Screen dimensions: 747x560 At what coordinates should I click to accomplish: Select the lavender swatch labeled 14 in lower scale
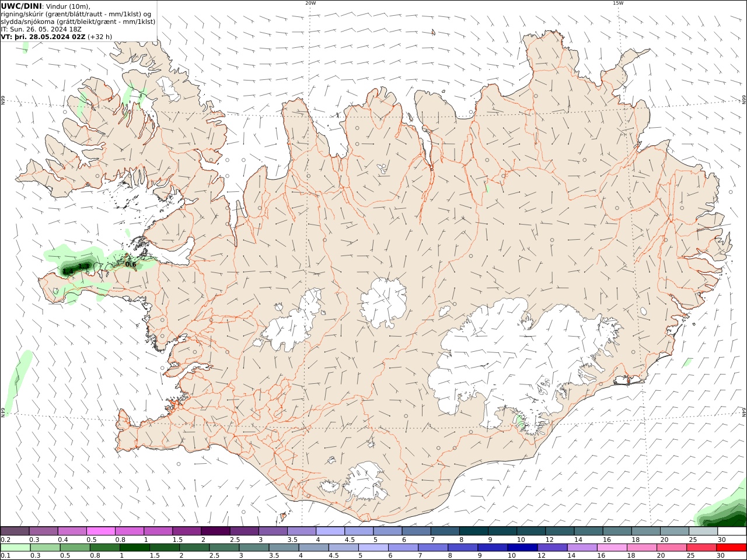581,548
